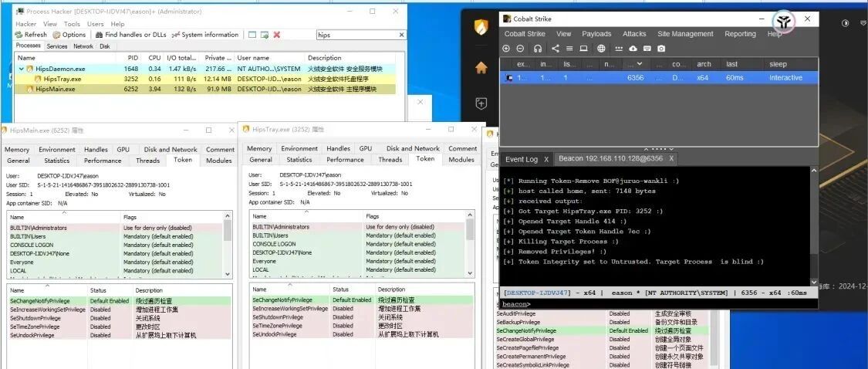Sort processes by the PID column

pyautogui.click(x=133, y=58)
